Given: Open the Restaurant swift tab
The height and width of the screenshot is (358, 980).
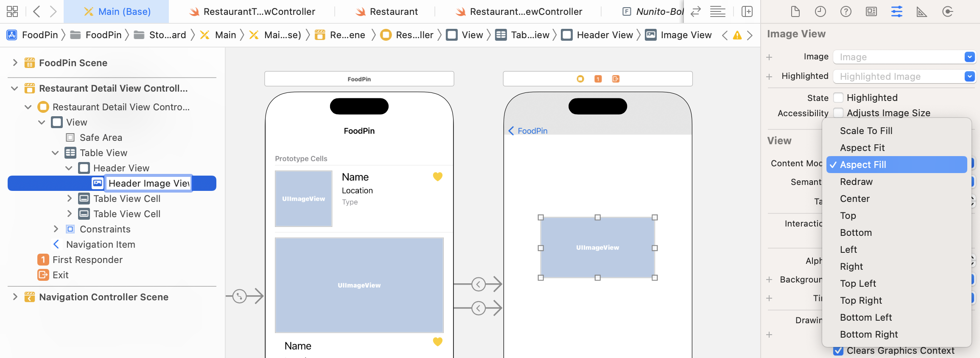Looking at the screenshot, I should pos(386,11).
